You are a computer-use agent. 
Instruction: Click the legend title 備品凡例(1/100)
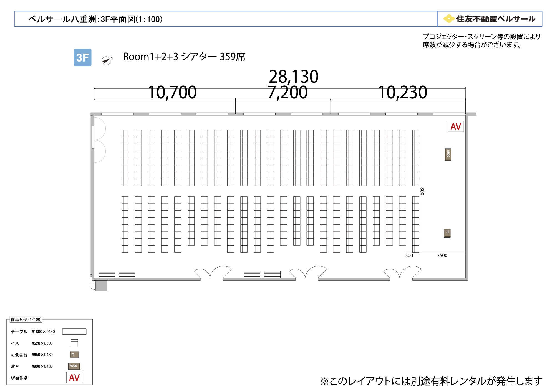tap(26, 319)
